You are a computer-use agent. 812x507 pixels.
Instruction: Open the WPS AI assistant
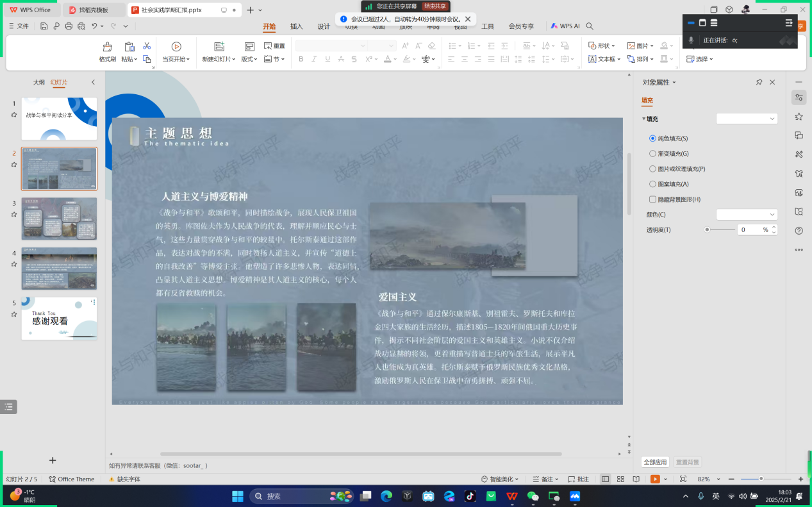pyautogui.click(x=565, y=26)
